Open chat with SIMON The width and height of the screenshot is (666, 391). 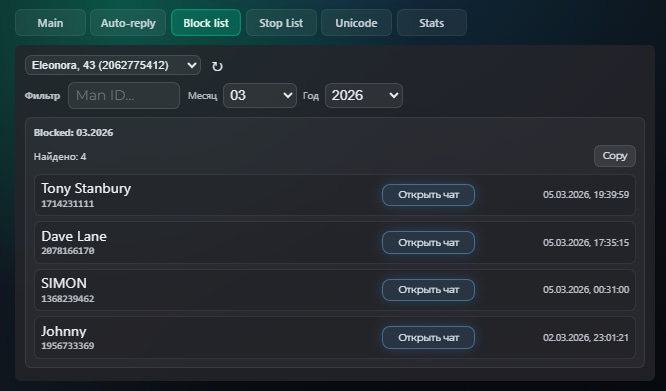428,290
